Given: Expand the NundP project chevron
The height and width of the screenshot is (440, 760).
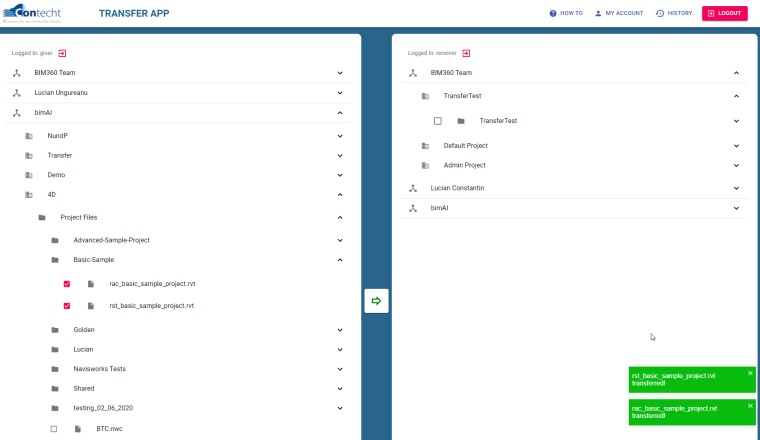Looking at the screenshot, I should click(340, 136).
